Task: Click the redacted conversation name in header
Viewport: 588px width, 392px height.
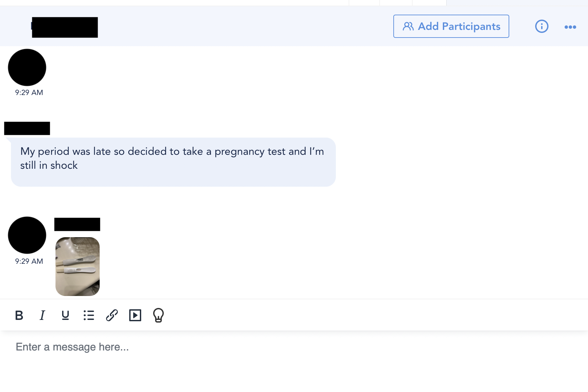Action: point(65,27)
